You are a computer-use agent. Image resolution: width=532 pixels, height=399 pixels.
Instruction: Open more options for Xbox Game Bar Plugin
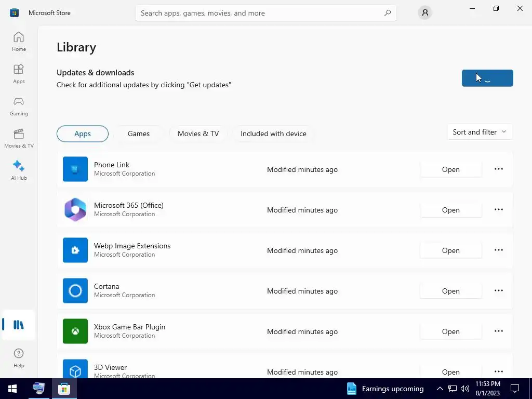(498, 331)
